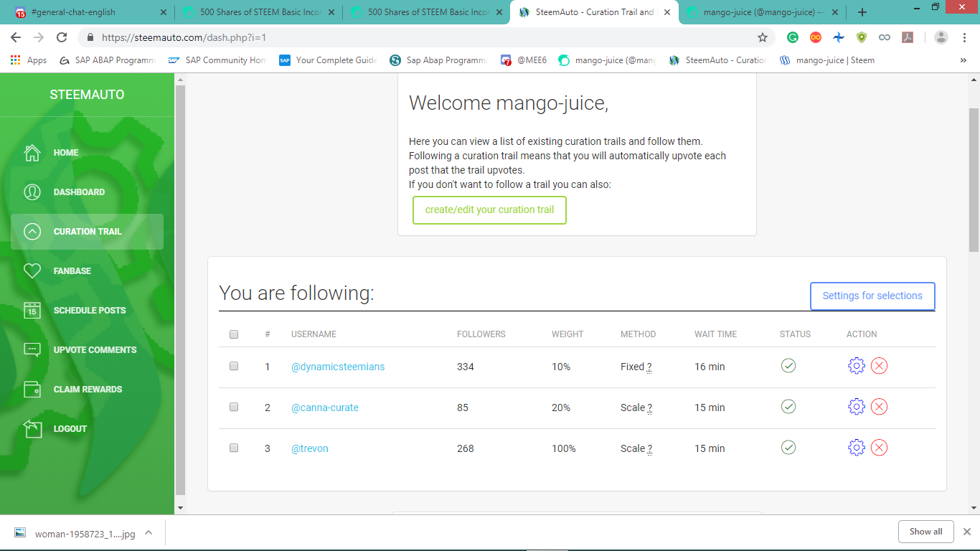Open @trevon username link
The image size is (980, 551).
[x=310, y=448]
